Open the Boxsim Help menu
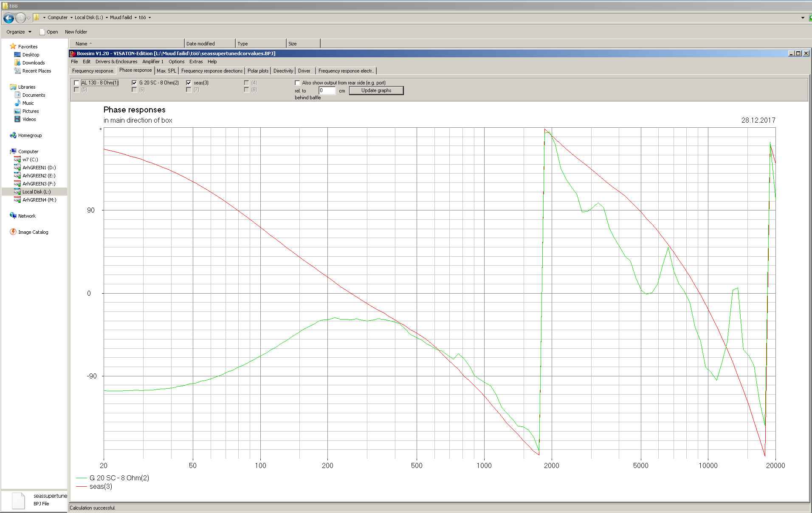 point(212,62)
